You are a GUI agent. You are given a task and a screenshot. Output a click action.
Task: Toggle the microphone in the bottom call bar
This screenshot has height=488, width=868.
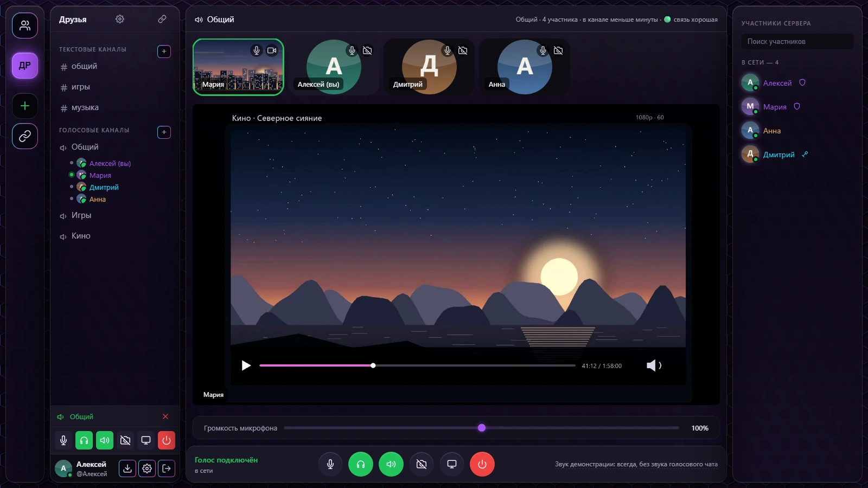point(330,464)
